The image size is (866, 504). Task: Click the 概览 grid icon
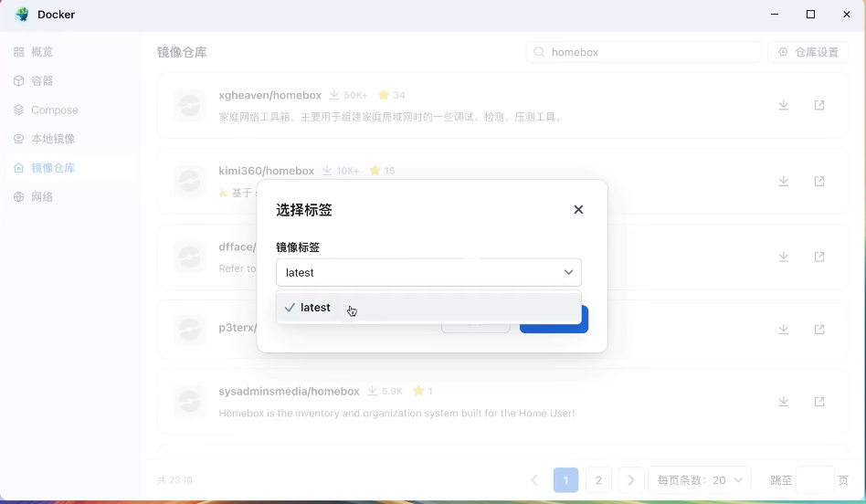[x=19, y=52]
